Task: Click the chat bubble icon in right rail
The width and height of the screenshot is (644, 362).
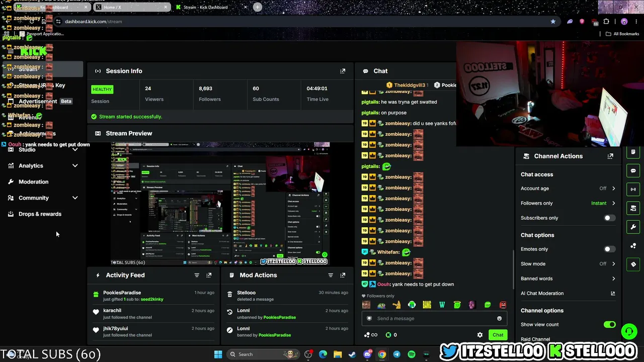Action: pos(633,170)
